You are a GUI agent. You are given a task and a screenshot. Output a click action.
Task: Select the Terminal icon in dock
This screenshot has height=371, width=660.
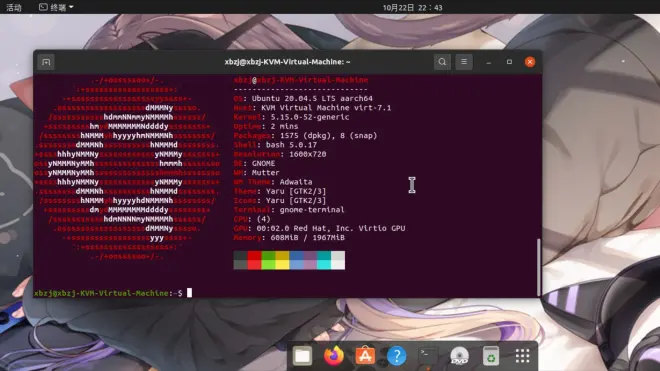pyautogui.click(x=428, y=356)
